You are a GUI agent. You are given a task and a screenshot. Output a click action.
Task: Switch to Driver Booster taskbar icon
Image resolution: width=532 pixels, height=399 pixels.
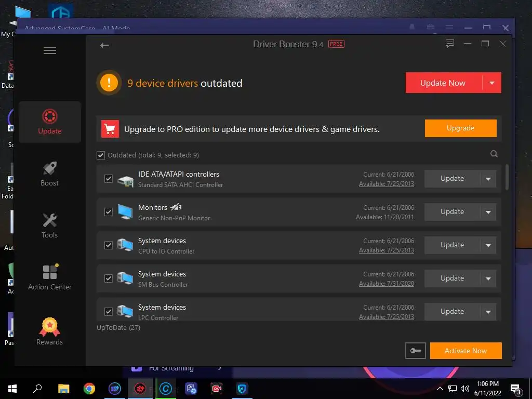pos(140,389)
